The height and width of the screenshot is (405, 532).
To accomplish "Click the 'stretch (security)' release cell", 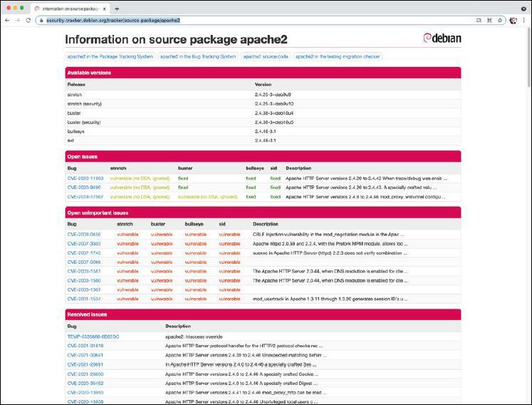I will click(85, 104).
